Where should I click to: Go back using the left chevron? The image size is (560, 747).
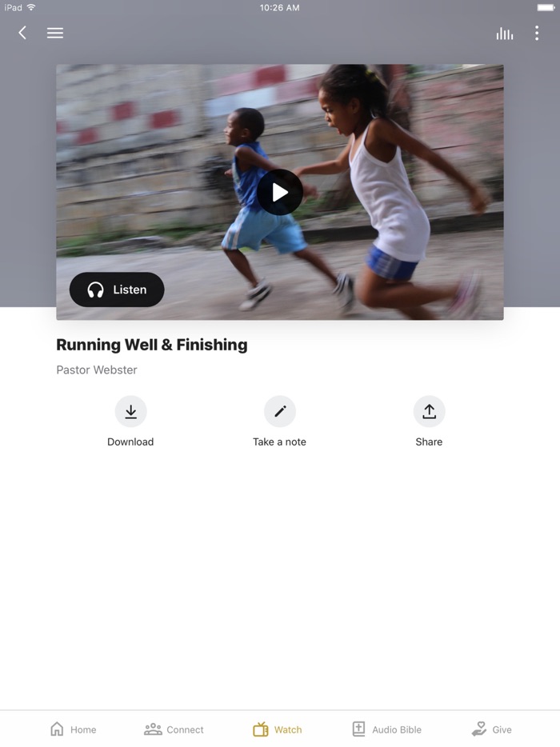point(22,33)
